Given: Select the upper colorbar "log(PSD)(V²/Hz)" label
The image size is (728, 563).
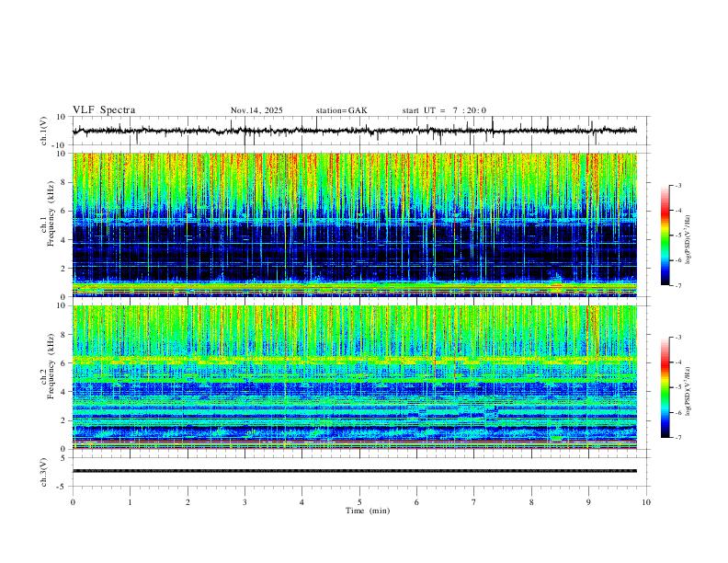Looking at the screenshot, I should (x=688, y=239).
